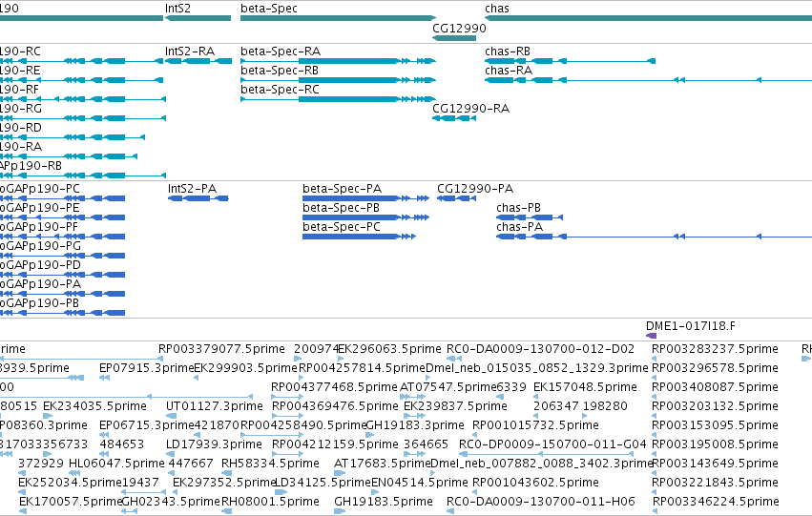Select the beta-Spec-RC transcript
The height and width of the screenshot is (516, 812).
coord(281,90)
